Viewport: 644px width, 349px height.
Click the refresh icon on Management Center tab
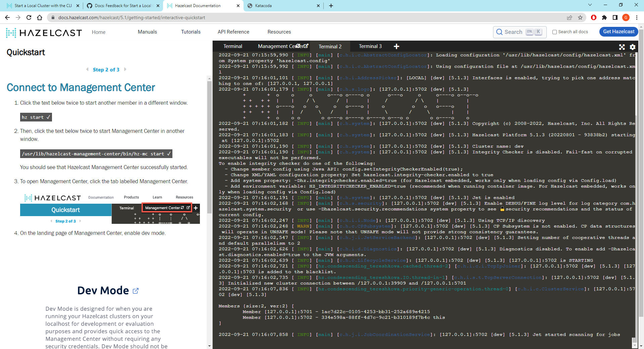pos(298,46)
